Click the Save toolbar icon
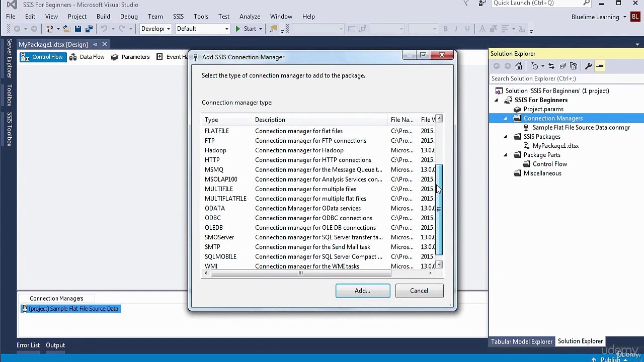This screenshot has width=644, height=362. pos(78,29)
